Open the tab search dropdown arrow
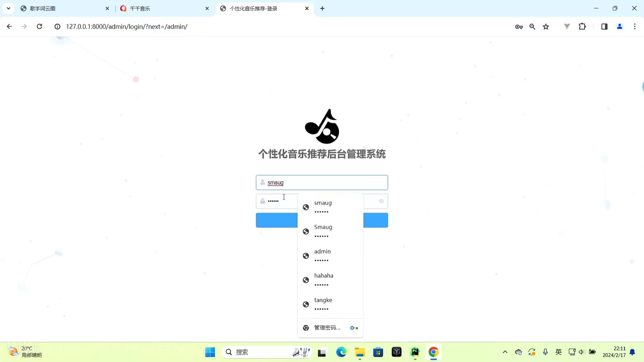644x362 pixels. coord(9,8)
